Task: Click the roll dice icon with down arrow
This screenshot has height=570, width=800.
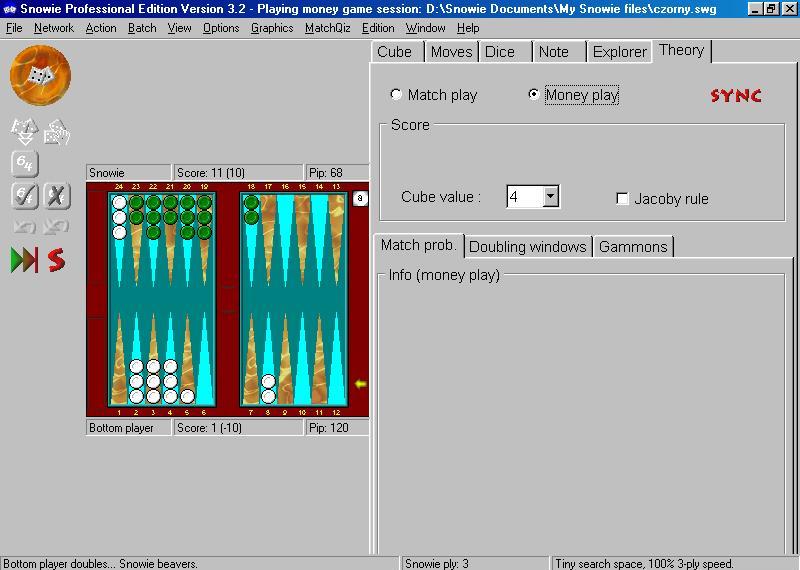Action: (x=24, y=131)
